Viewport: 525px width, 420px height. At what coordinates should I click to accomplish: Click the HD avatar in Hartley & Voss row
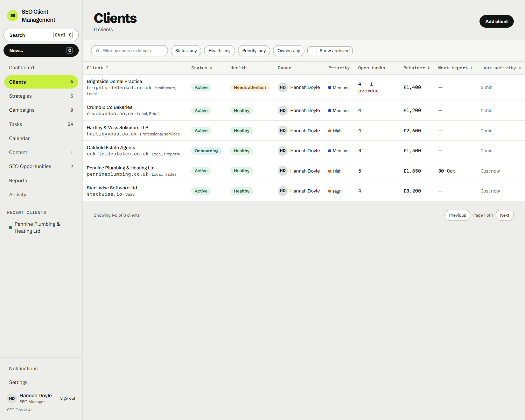[283, 131]
